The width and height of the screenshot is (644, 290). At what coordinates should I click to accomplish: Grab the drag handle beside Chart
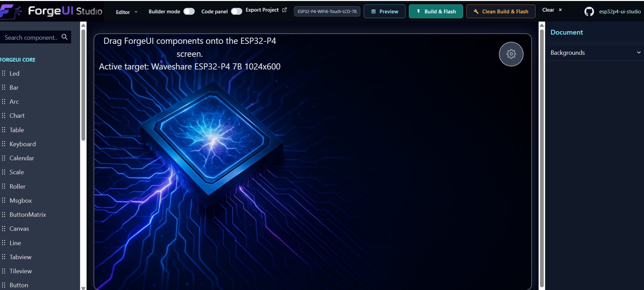tap(3, 116)
